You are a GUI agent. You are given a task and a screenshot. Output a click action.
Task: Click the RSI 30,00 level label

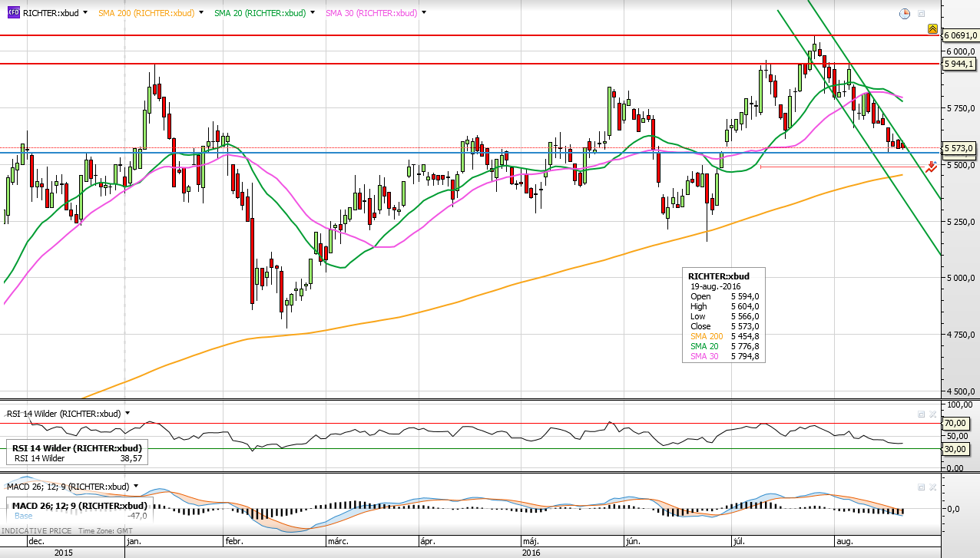pos(956,449)
